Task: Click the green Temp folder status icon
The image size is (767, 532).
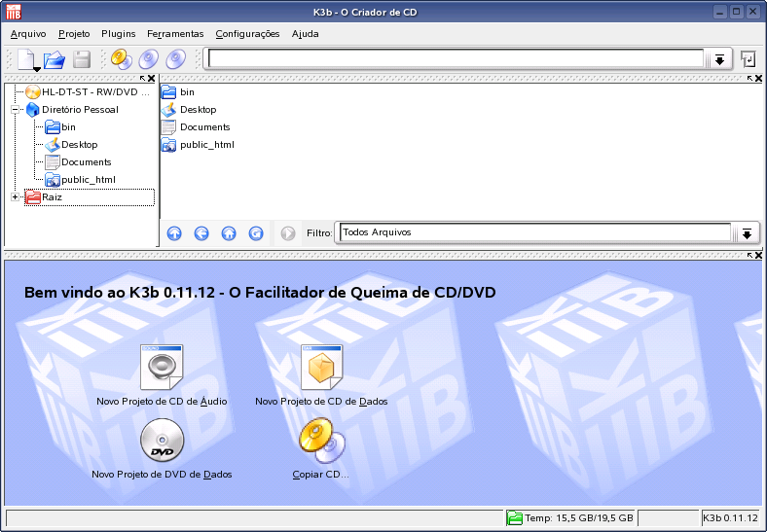Action: (x=515, y=517)
